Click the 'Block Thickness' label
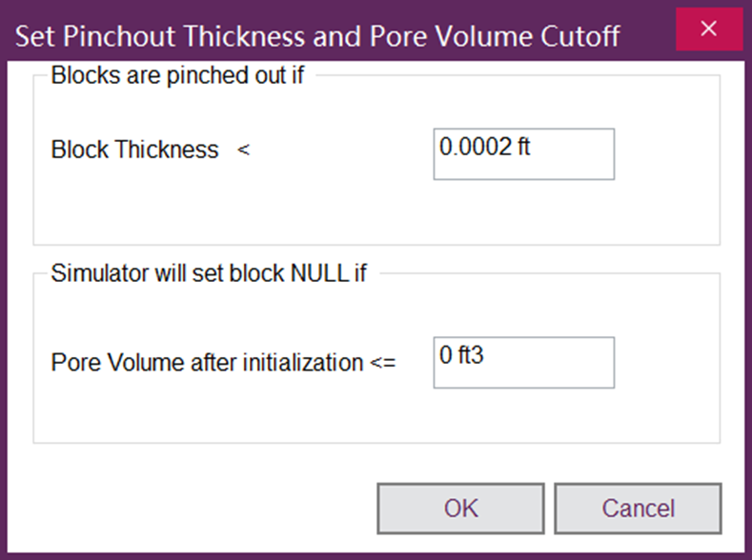752x560 pixels. [x=134, y=150]
